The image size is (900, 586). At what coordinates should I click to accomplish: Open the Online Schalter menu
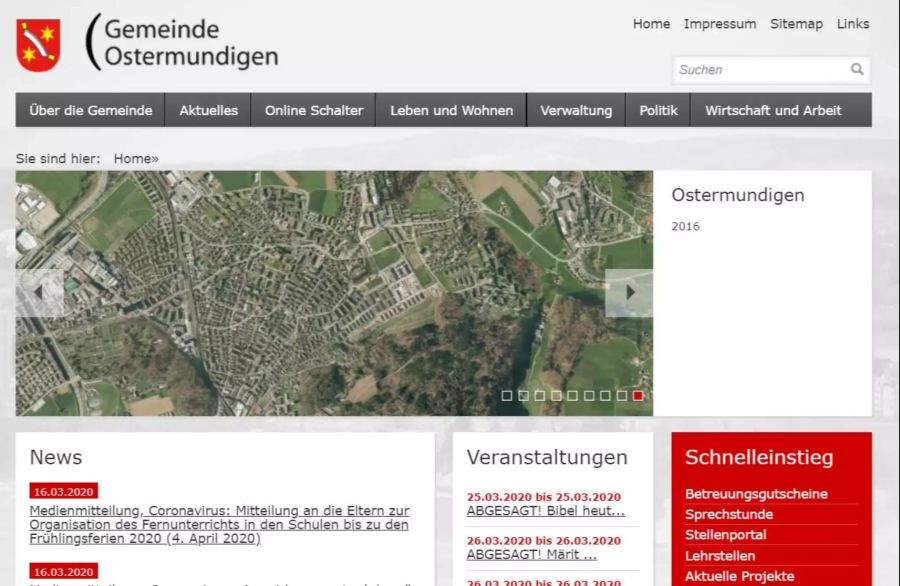[314, 110]
